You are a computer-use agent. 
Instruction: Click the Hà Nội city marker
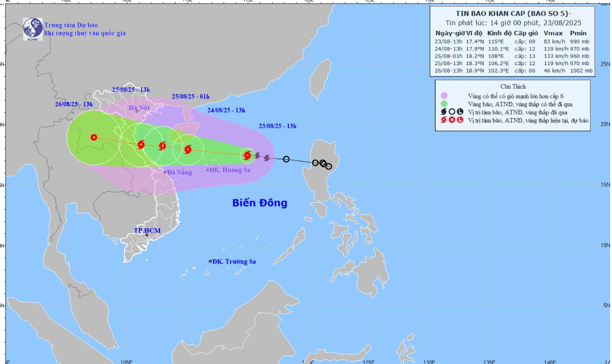(x=137, y=111)
